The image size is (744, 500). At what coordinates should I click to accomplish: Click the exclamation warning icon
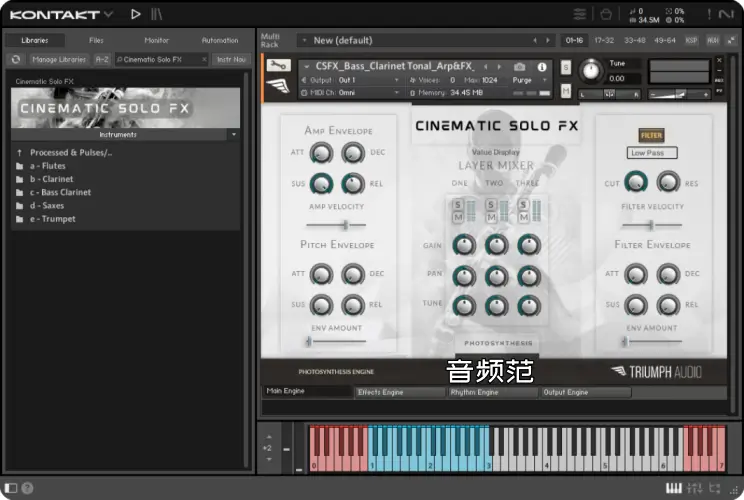coord(709,14)
